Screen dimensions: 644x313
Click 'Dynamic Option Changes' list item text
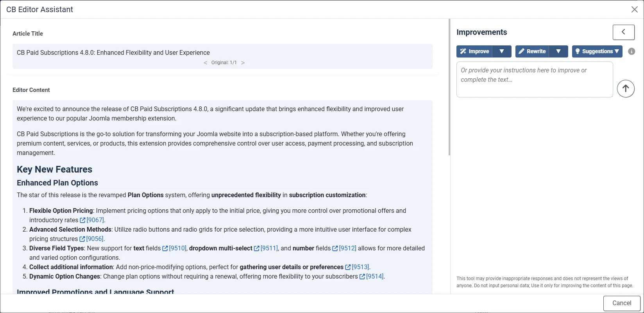65,277
